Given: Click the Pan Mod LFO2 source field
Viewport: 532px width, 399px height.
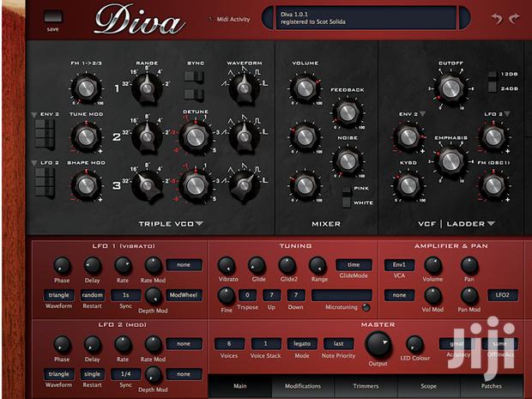Looking at the screenshot, I should (503, 295).
